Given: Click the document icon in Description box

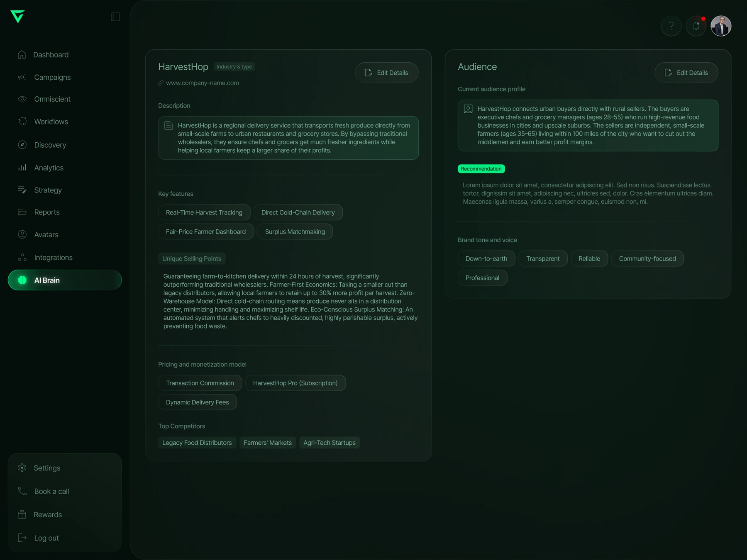Looking at the screenshot, I should 168,126.
